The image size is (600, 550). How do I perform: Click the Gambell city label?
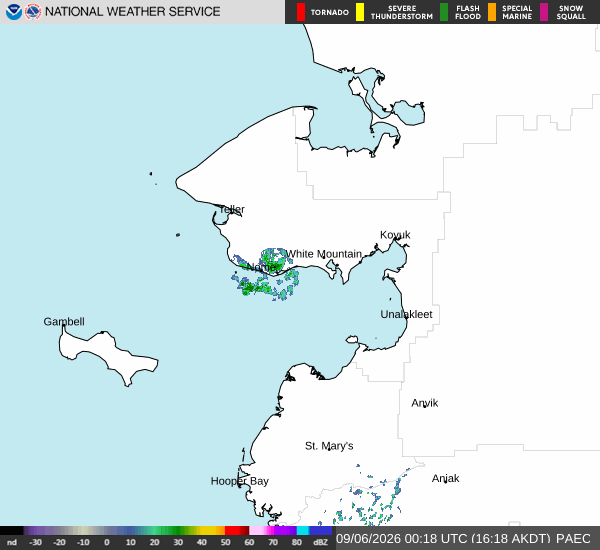coord(64,322)
